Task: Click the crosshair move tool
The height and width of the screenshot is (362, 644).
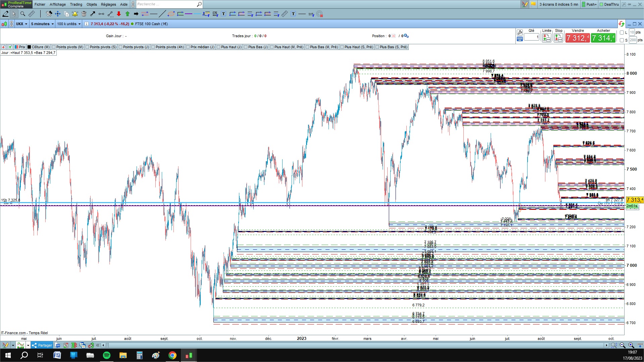Action: [x=58, y=14]
